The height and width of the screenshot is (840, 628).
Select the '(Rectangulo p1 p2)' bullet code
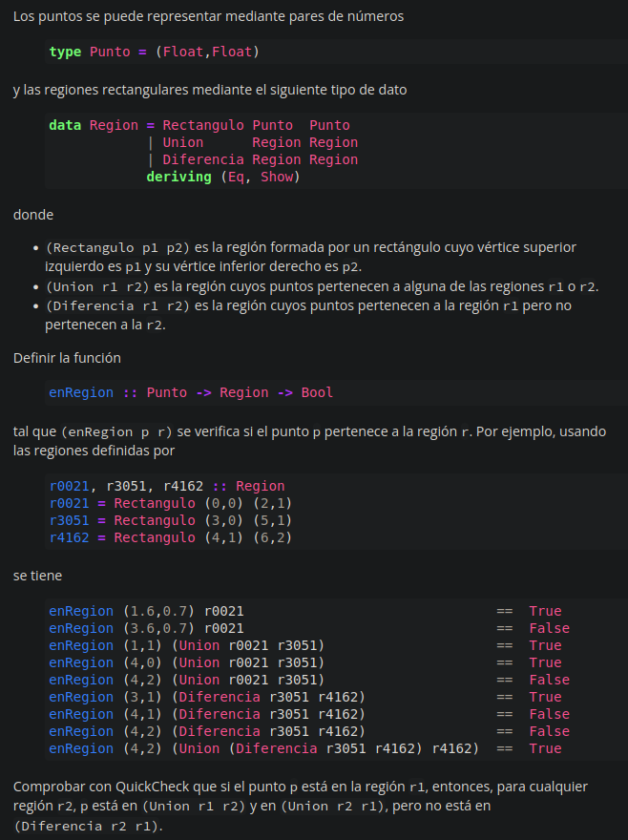click(x=117, y=247)
